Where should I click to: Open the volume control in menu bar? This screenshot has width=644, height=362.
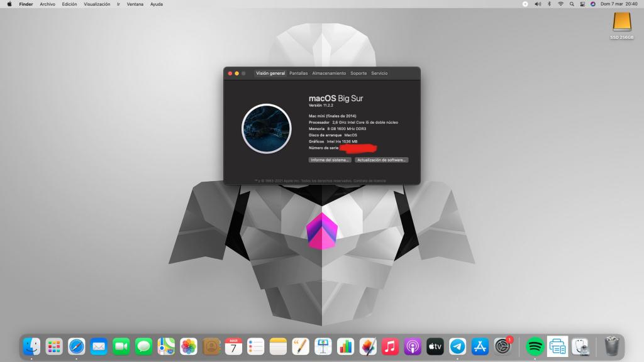(538, 4)
